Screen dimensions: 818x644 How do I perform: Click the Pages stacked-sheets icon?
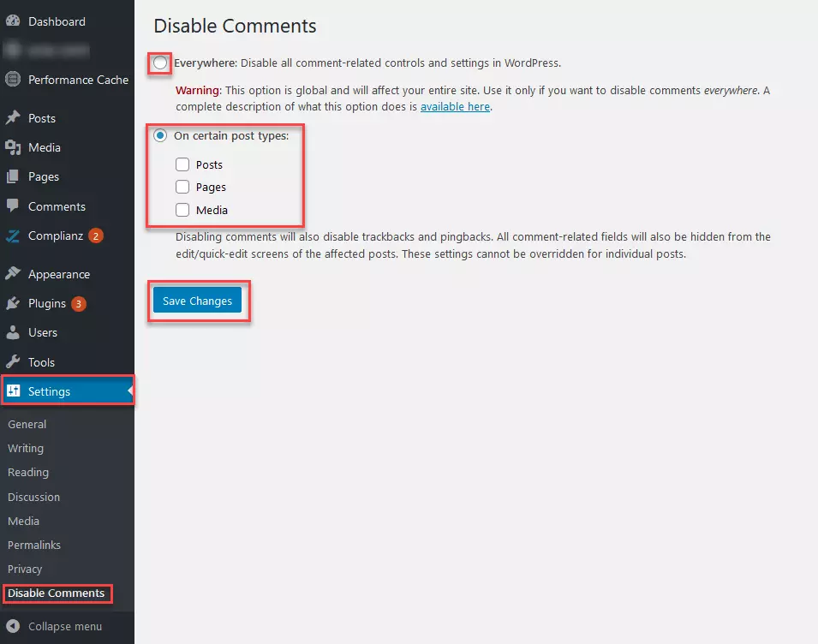(13, 176)
